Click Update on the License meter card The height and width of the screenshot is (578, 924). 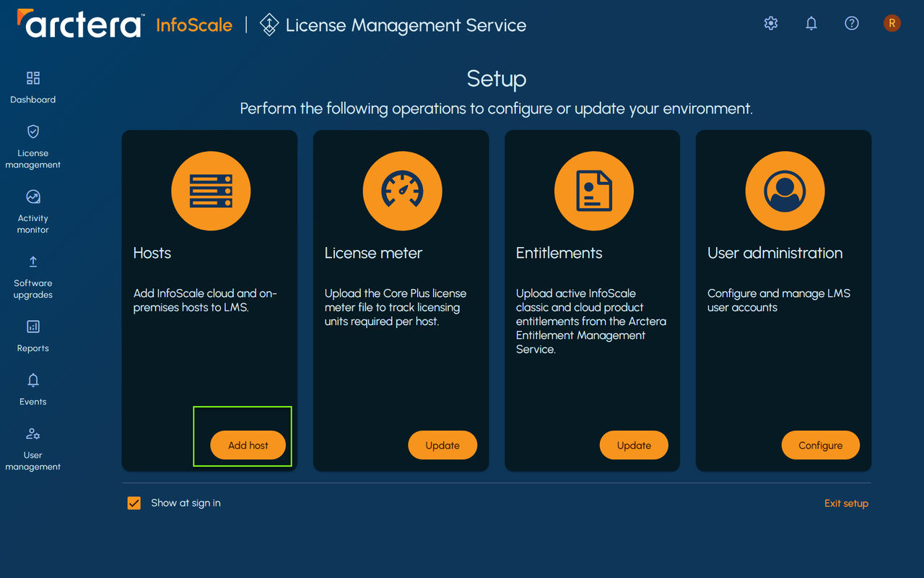443,445
